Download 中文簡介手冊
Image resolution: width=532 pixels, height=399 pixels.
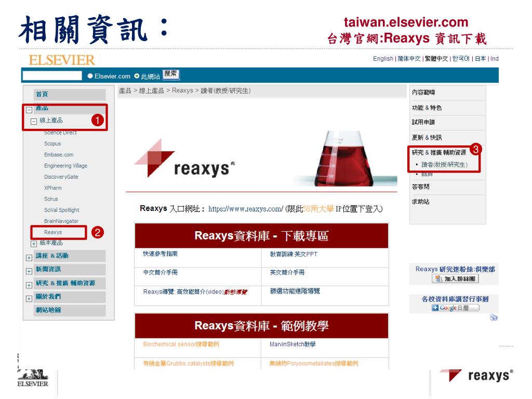click(x=160, y=272)
